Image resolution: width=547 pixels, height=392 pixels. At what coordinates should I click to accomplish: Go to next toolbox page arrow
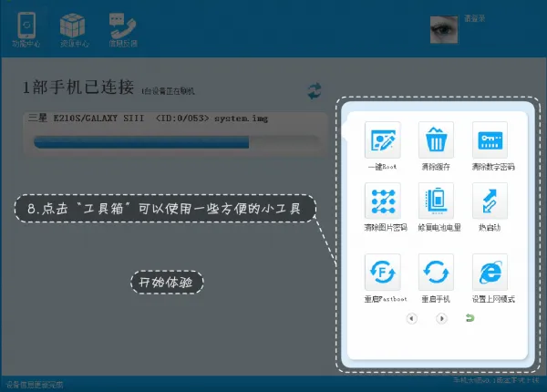(x=441, y=318)
